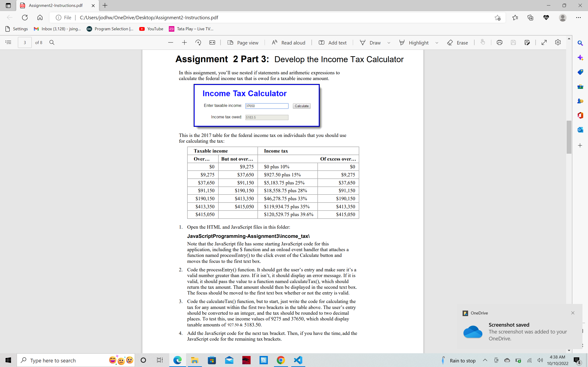Edit the page number input field

point(25,42)
